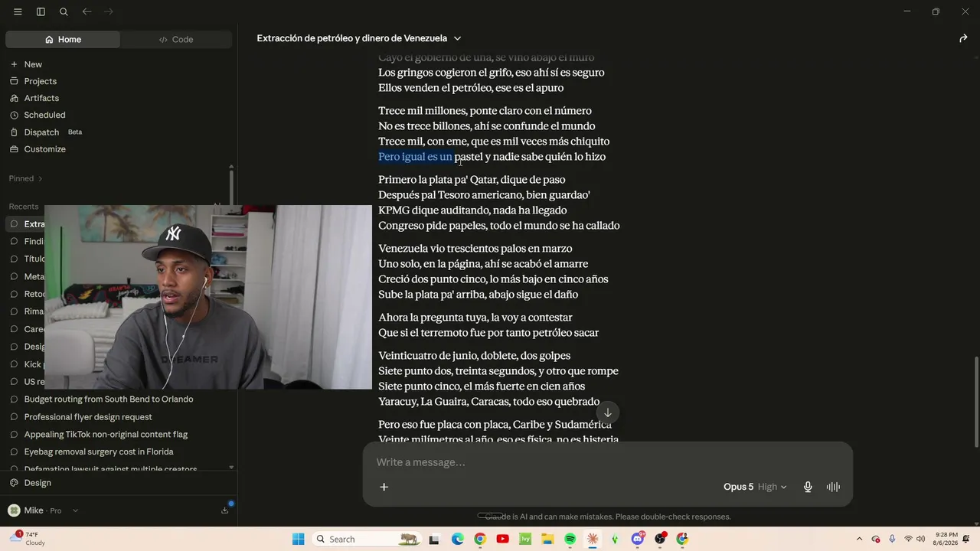Screen dimensions: 980x551
Task: Open the Claude app taskbar icon
Action: click(x=593, y=539)
